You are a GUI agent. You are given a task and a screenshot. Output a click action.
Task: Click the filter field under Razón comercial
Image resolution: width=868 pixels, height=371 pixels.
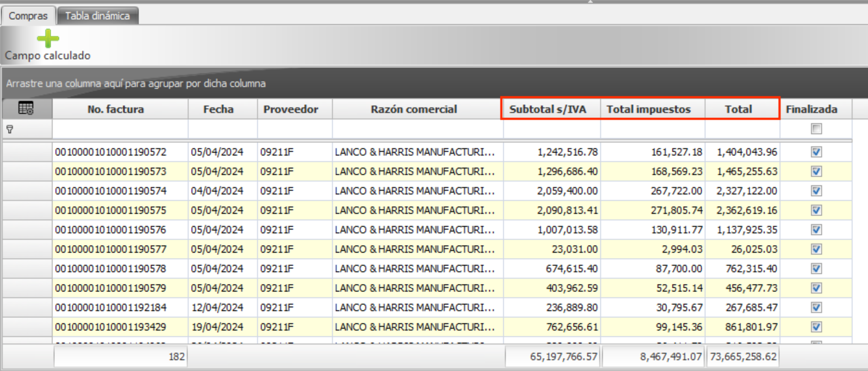tap(417, 129)
